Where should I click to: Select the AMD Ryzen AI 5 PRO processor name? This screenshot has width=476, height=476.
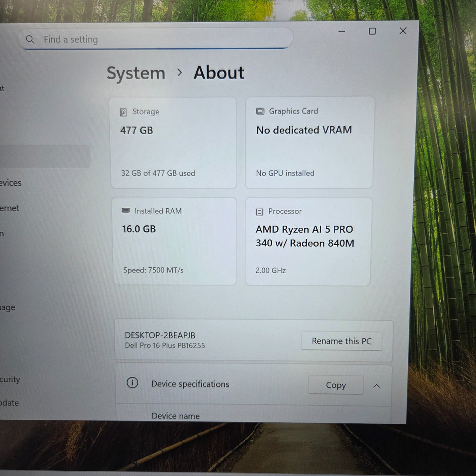pos(305,236)
